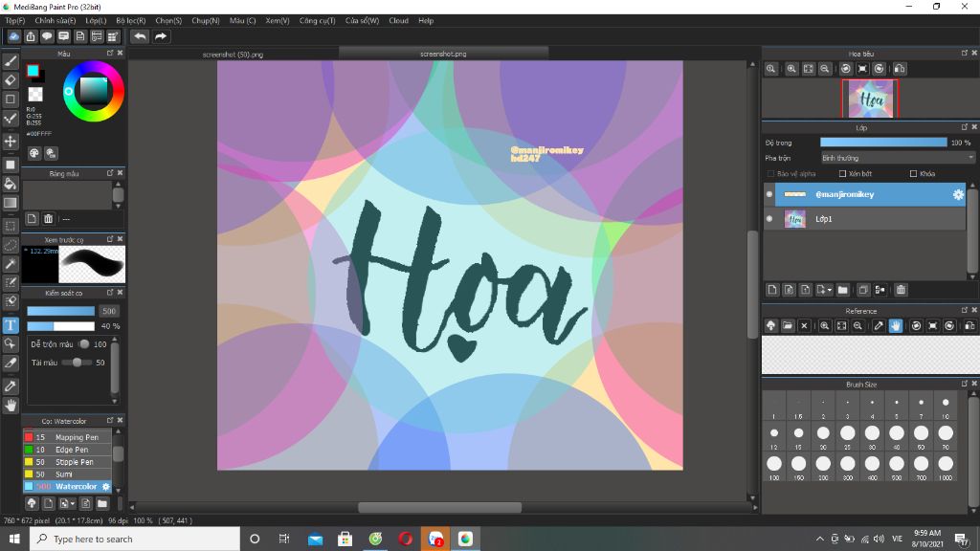The image size is (980, 551).
Task: Select the Mapping Pen brush
Action: click(67, 437)
